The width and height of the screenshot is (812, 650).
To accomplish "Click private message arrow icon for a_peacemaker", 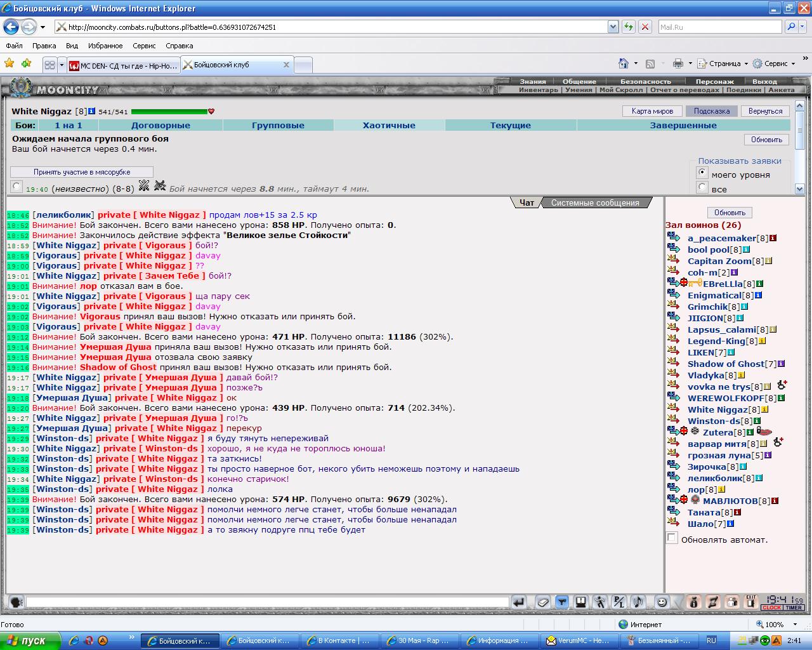I will (674, 238).
